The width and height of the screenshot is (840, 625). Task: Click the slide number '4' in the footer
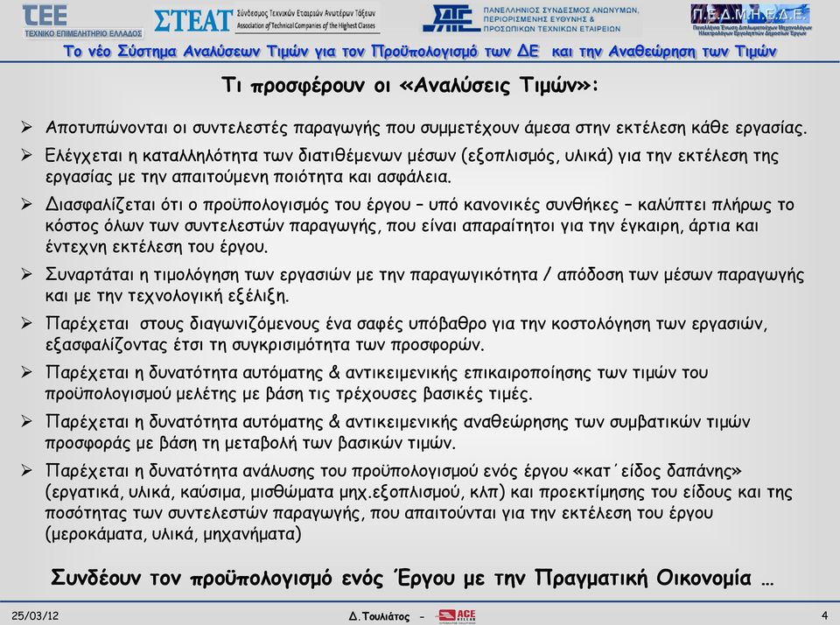tap(824, 616)
